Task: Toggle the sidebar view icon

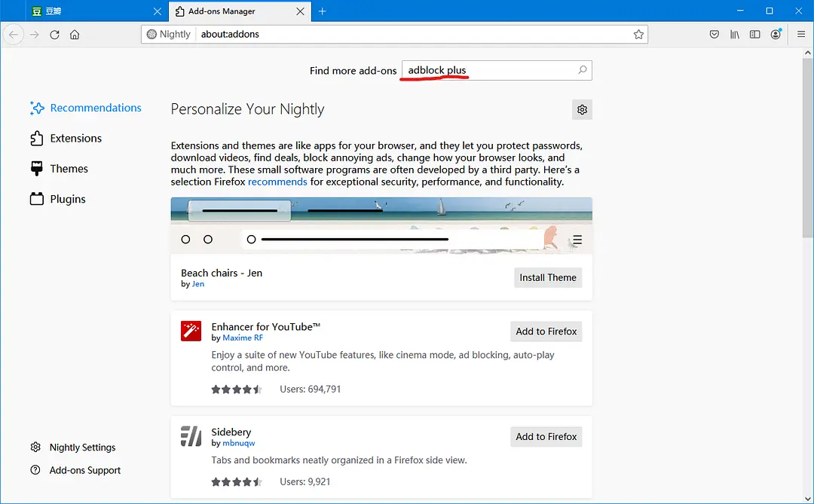Action: (754, 35)
